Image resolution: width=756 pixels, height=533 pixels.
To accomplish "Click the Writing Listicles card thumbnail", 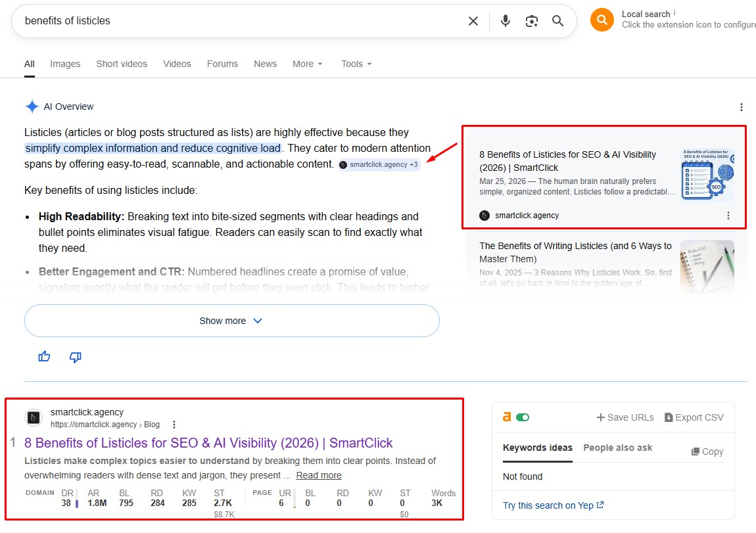I will click(x=707, y=267).
